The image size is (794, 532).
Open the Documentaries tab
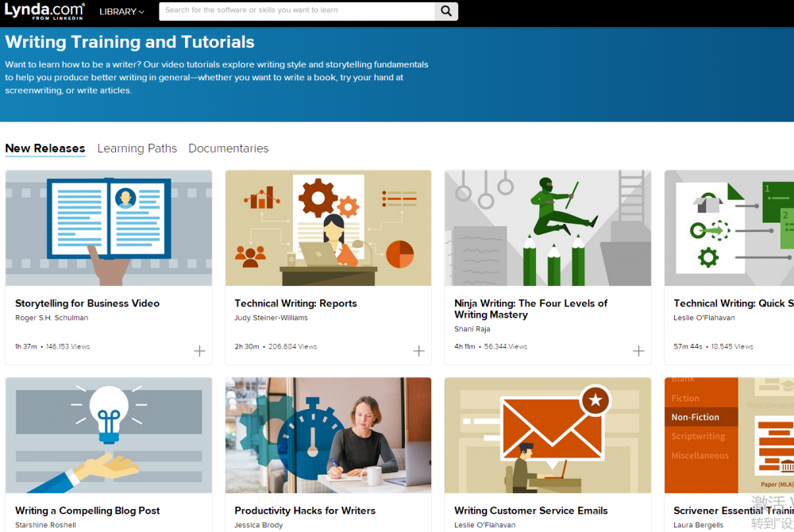228,148
